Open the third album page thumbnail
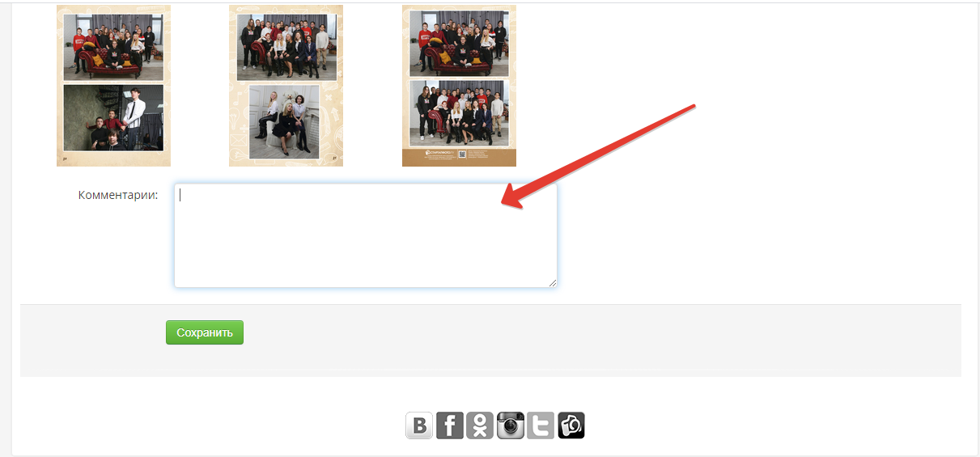The height and width of the screenshot is (457, 980). pos(459,86)
